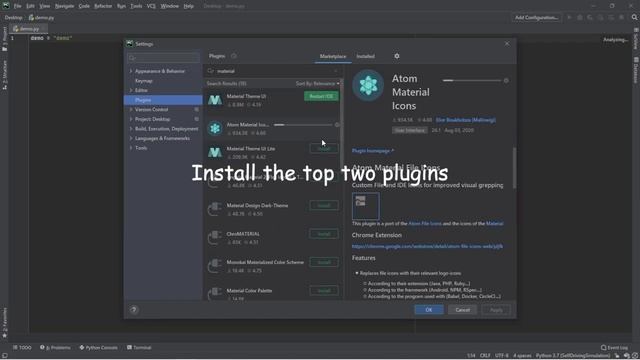
Task: Expand Project: Desktop settings node
Action: point(131,119)
